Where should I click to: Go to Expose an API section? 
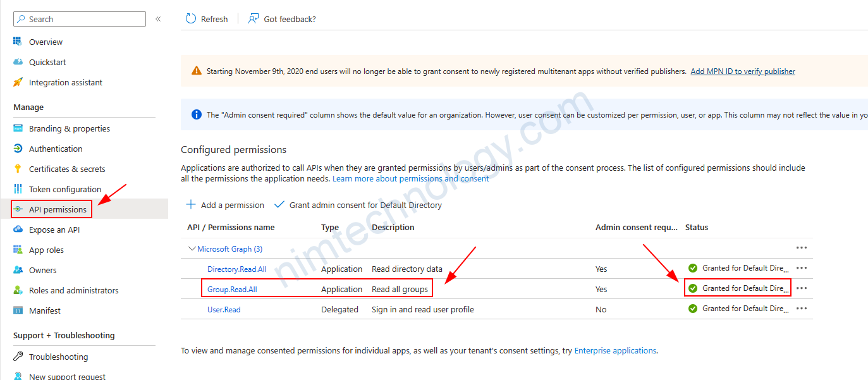(54, 230)
